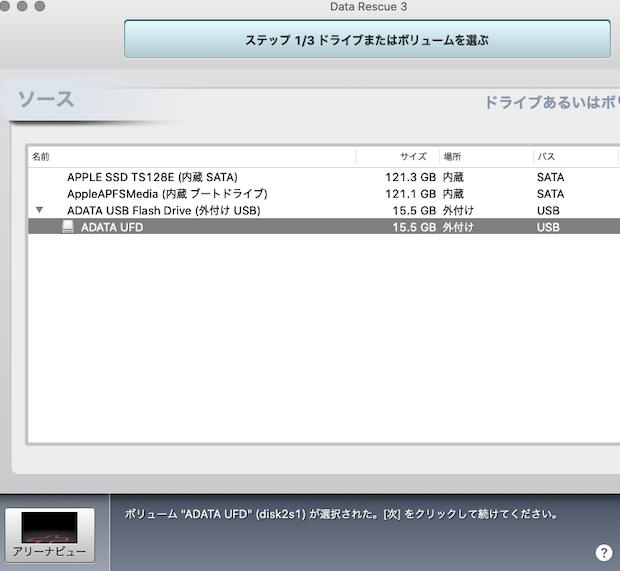Click USB bus cell of ADATA UFD
This screenshot has width=620, height=571.
point(548,227)
